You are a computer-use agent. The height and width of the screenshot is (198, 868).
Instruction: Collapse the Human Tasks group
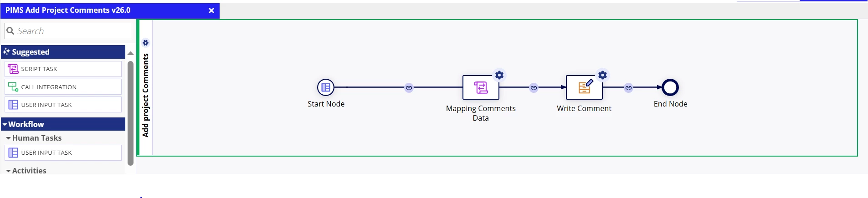click(34, 138)
